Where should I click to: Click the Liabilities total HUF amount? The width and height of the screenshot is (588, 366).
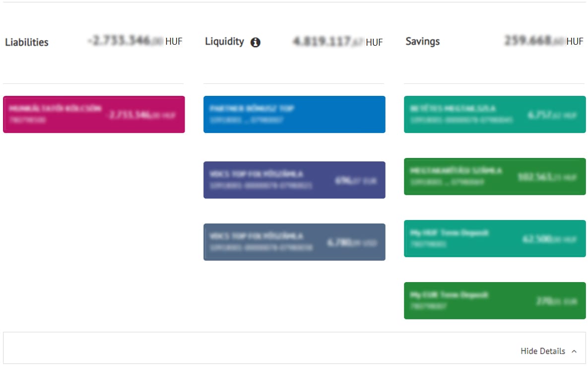coord(135,42)
